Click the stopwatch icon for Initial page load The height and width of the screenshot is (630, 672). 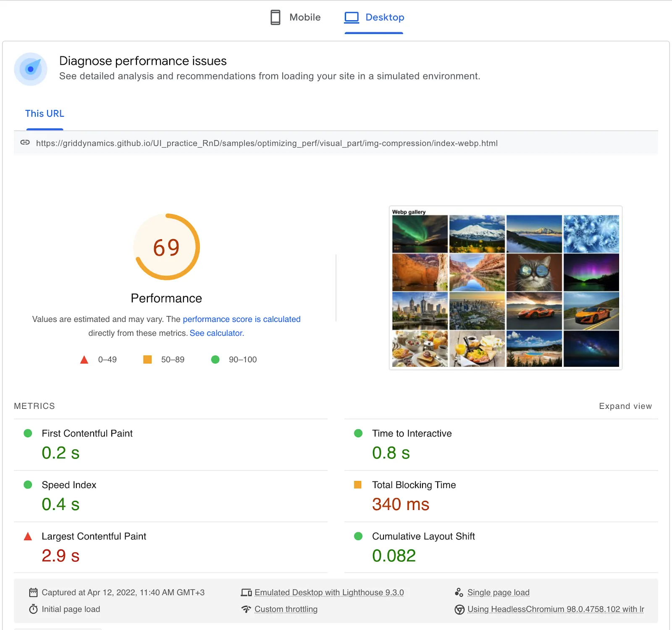tap(34, 609)
